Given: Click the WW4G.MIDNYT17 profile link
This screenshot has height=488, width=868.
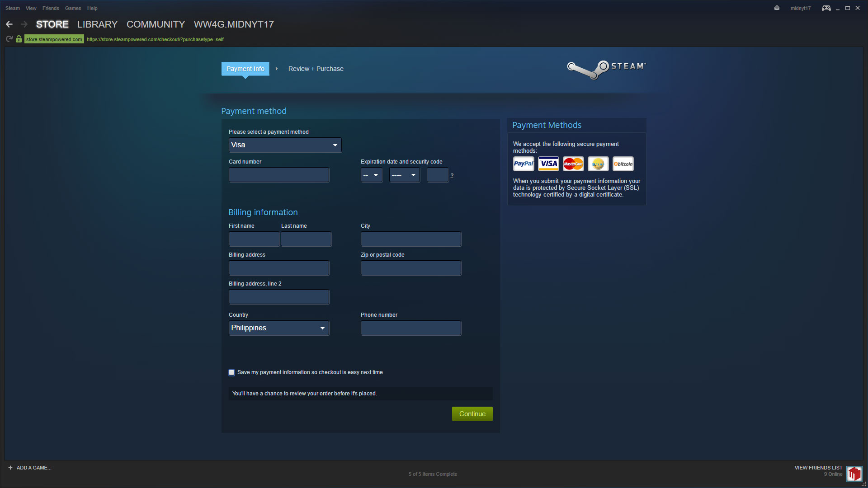Looking at the screenshot, I should coord(234,24).
